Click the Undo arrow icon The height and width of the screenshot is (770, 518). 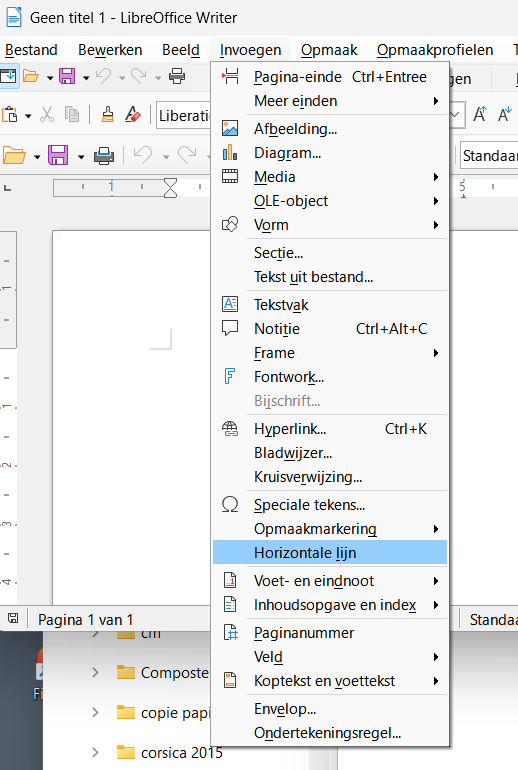click(104, 76)
